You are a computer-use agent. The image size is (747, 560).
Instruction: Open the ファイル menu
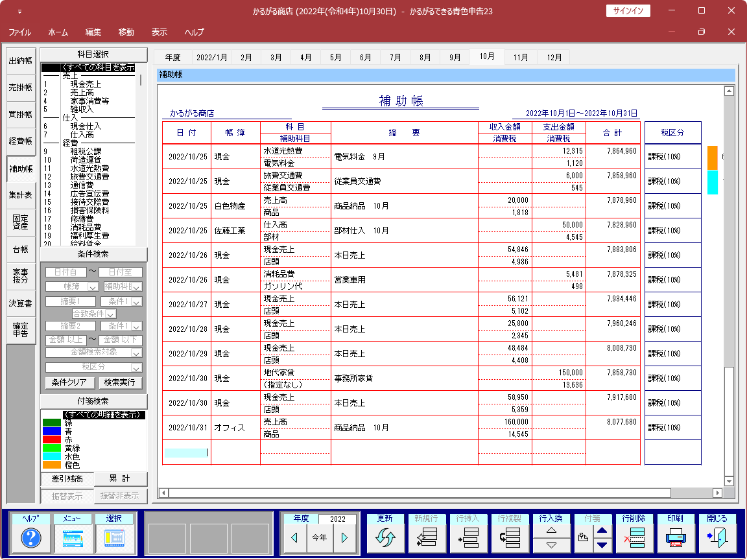pyautogui.click(x=20, y=32)
